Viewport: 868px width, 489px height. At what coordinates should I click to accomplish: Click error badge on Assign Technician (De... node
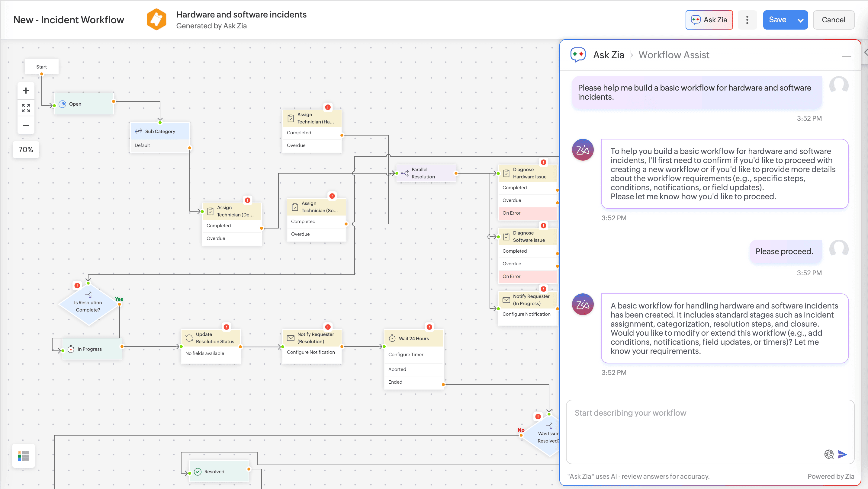(248, 200)
